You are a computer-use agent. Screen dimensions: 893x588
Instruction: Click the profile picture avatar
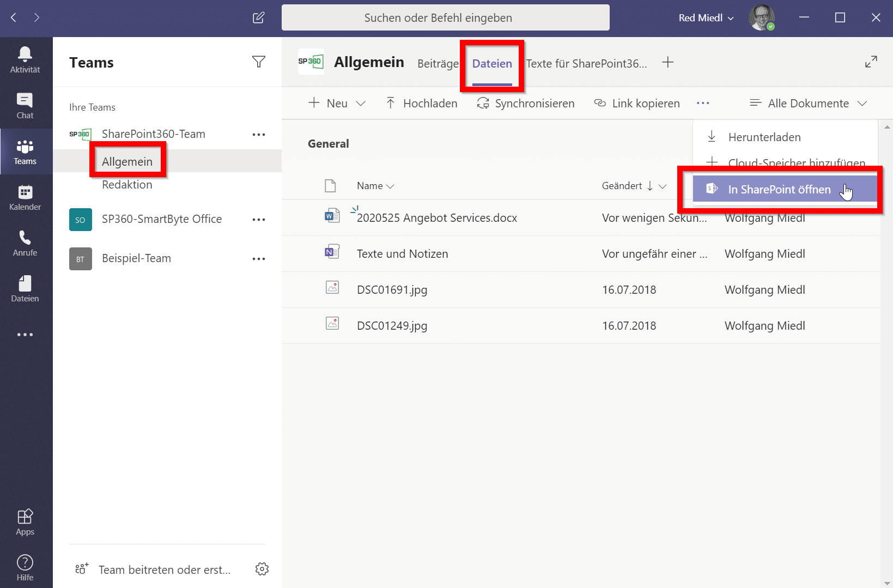(x=762, y=17)
